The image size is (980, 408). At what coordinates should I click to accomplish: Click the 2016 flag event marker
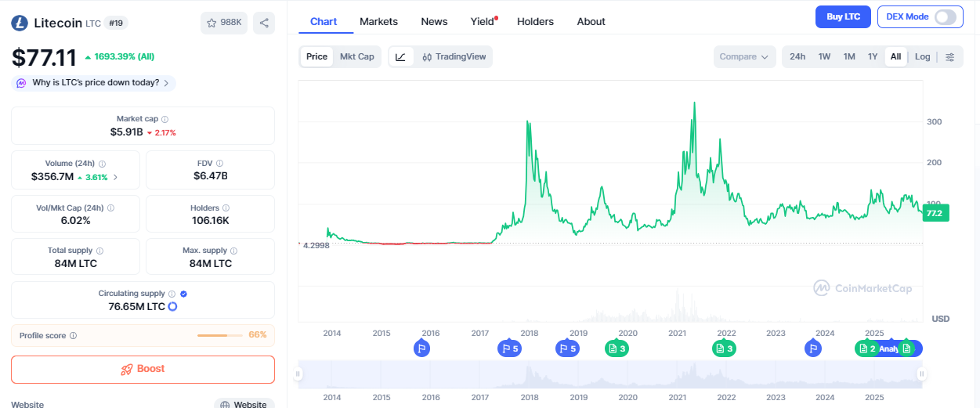[x=421, y=348]
